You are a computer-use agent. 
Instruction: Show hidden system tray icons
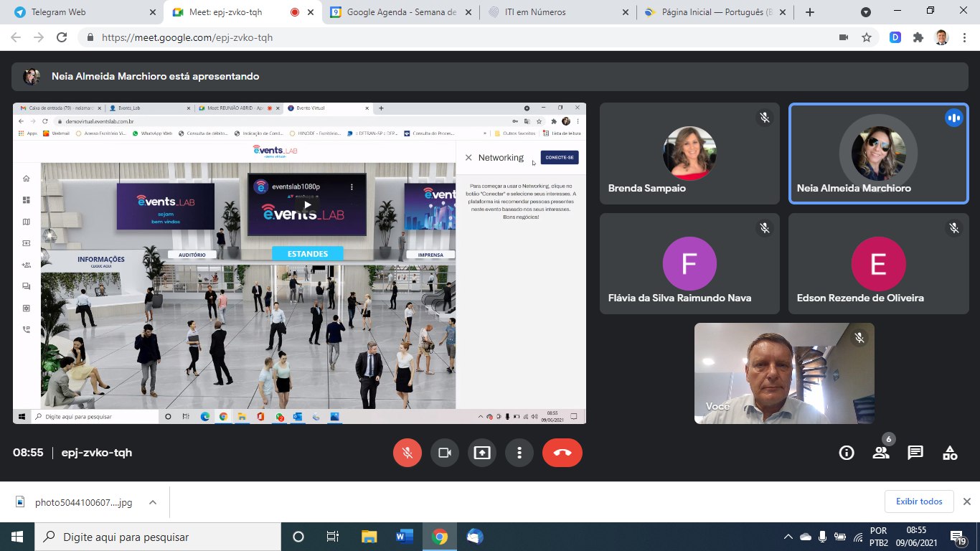(788, 537)
